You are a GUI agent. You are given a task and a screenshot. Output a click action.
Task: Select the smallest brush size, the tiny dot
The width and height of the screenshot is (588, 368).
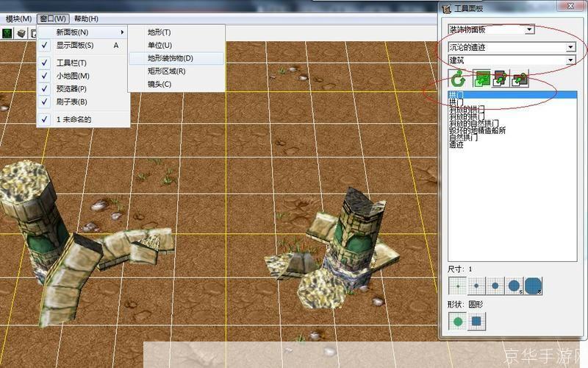coord(457,286)
